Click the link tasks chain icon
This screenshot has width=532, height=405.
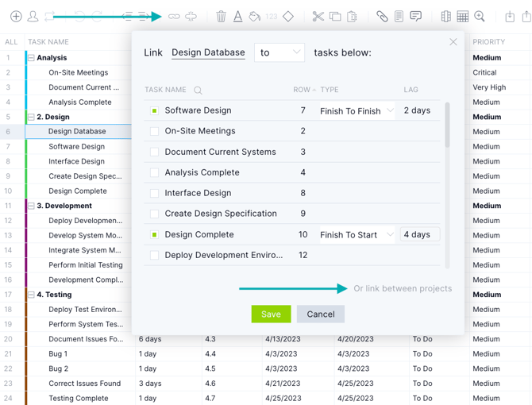click(174, 17)
